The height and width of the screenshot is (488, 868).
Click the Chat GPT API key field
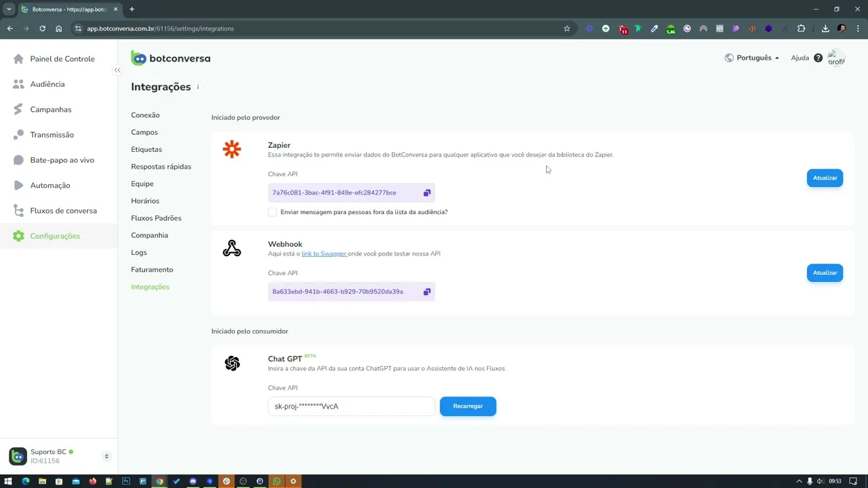click(351, 407)
